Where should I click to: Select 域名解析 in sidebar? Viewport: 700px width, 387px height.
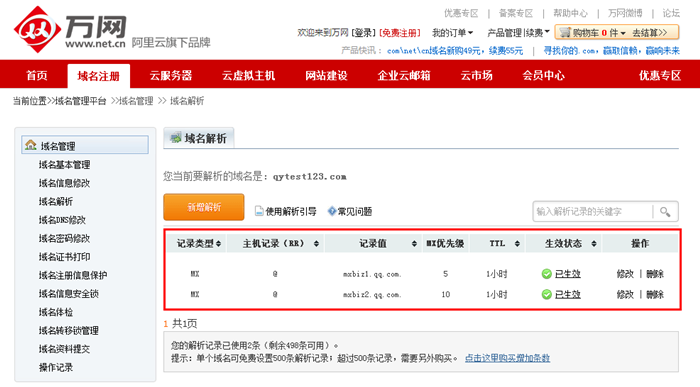click(56, 201)
